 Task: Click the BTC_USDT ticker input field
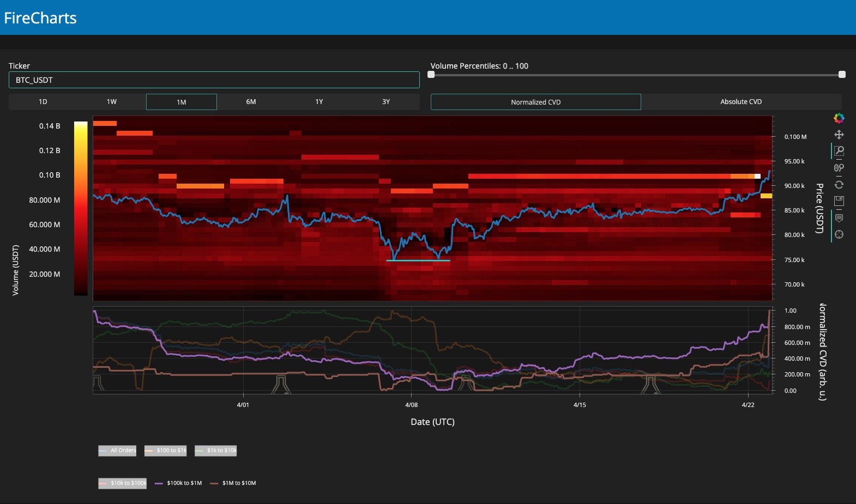coord(214,80)
